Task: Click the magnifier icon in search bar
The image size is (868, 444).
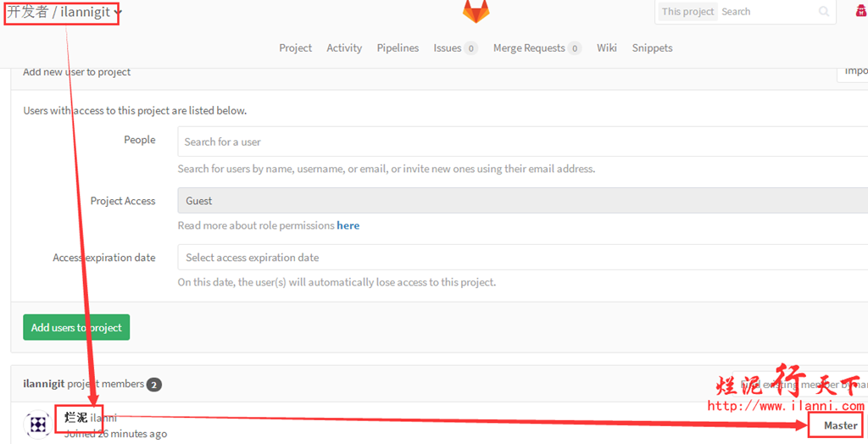Action: click(824, 12)
